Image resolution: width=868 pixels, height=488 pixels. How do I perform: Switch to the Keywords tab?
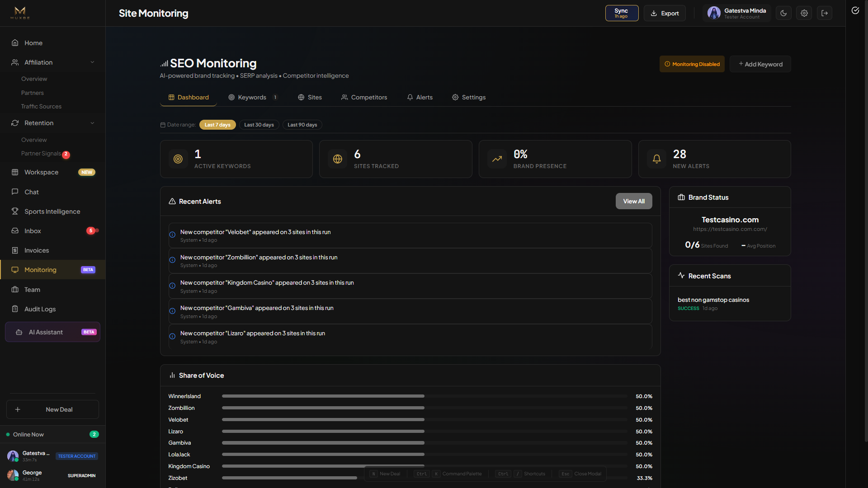[253, 97]
